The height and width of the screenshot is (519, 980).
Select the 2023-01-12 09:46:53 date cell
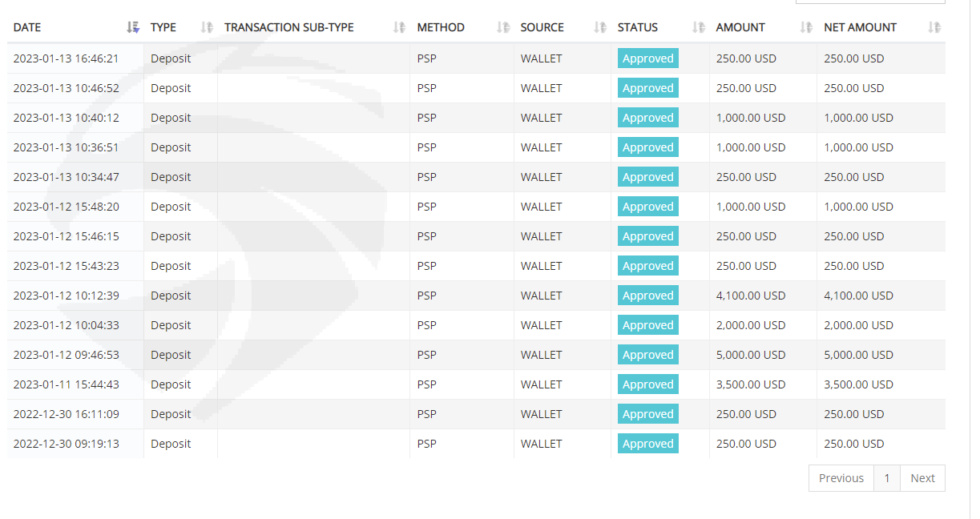pyautogui.click(x=66, y=355)
